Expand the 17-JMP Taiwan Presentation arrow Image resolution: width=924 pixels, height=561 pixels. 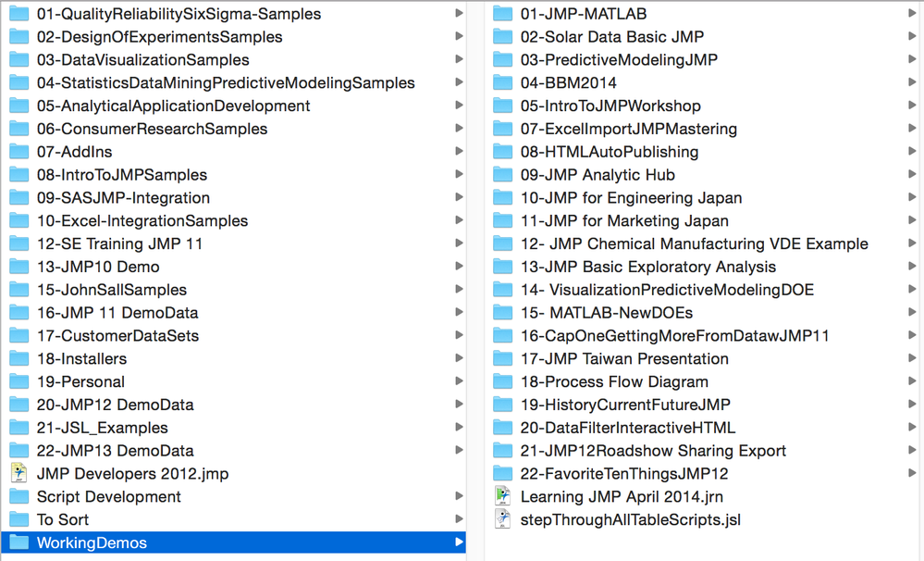tap(912, 358)
